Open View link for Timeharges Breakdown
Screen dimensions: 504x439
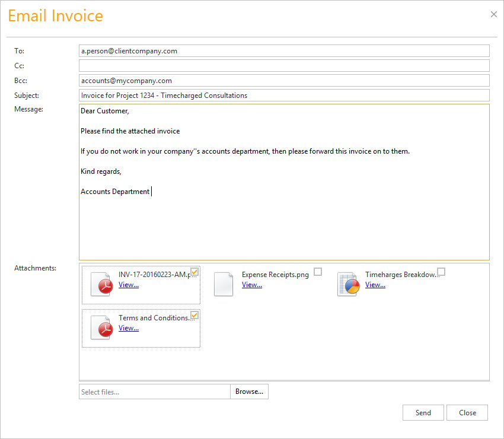coord(375,285)
